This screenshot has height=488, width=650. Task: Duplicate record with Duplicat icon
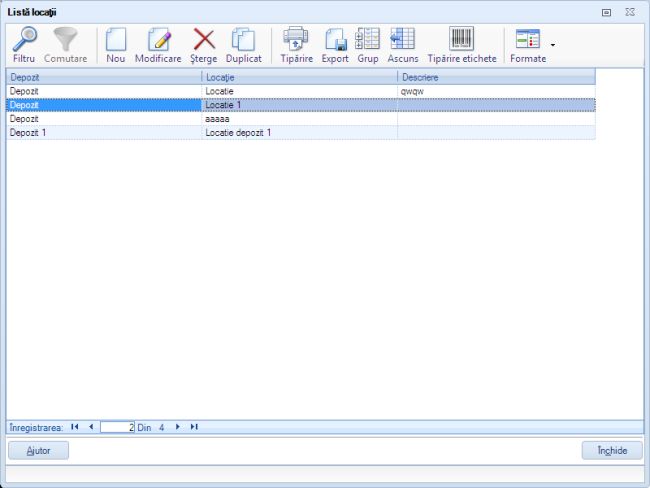[x=243, y=45]
